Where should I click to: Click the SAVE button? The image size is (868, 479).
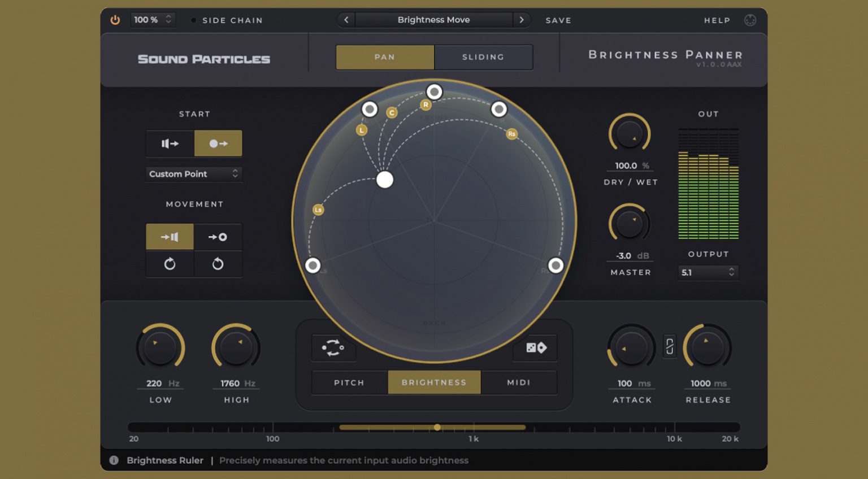tap(558, 20)
